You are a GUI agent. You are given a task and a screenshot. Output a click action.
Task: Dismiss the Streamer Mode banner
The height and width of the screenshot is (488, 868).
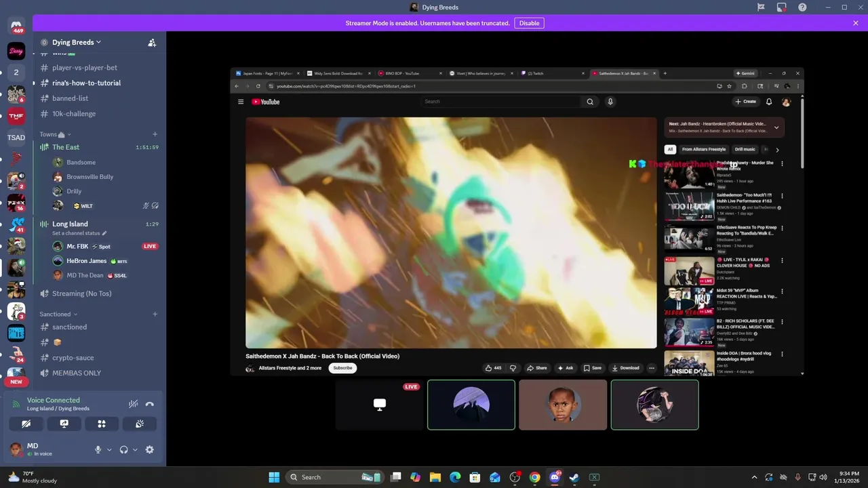856,23
